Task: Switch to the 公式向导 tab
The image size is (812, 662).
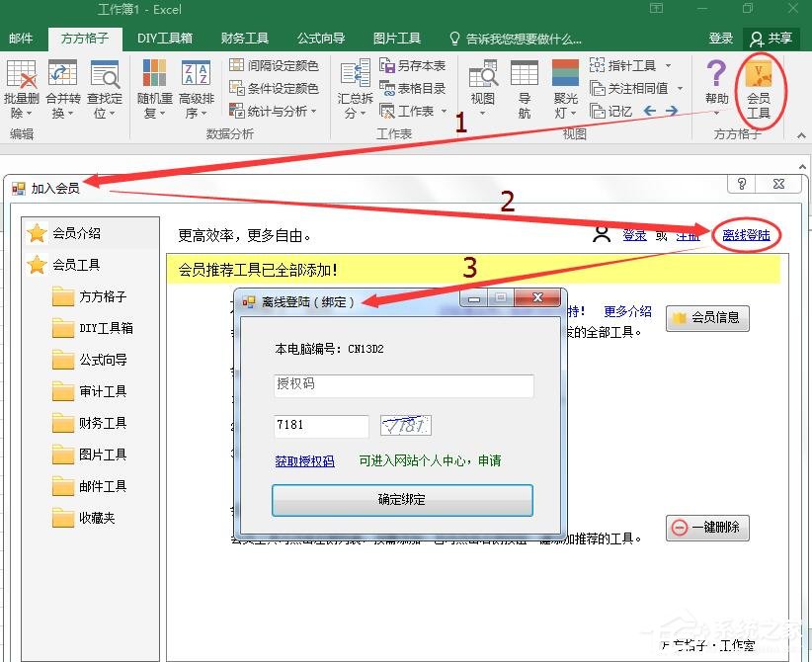Action: click(321, 38)
